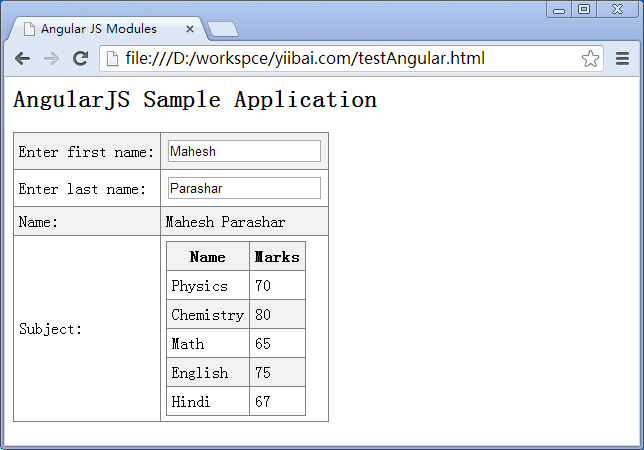Open a new tab
This screenshot has height=450, width=644.
click(x=222, y=29)
